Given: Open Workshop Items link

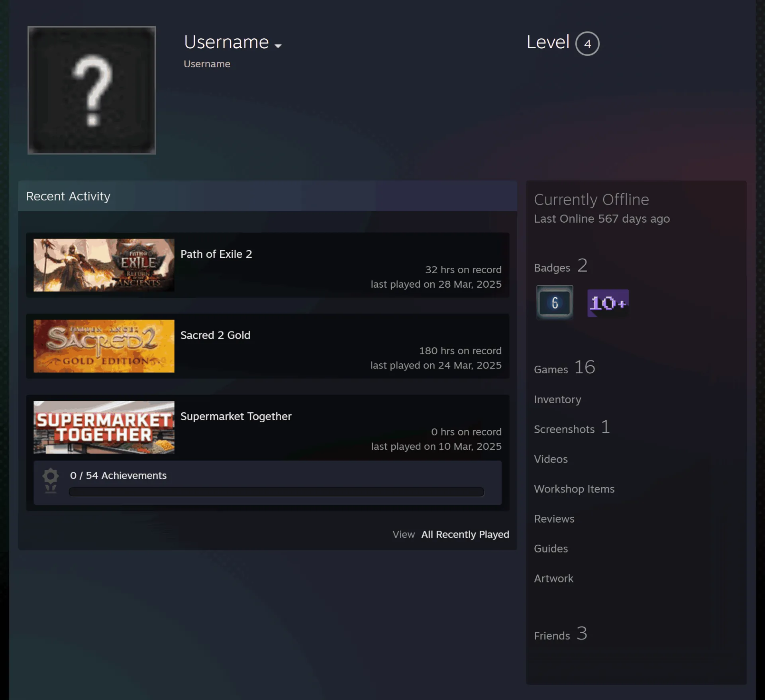Looking at the screenshot, I should pos(574,489).
